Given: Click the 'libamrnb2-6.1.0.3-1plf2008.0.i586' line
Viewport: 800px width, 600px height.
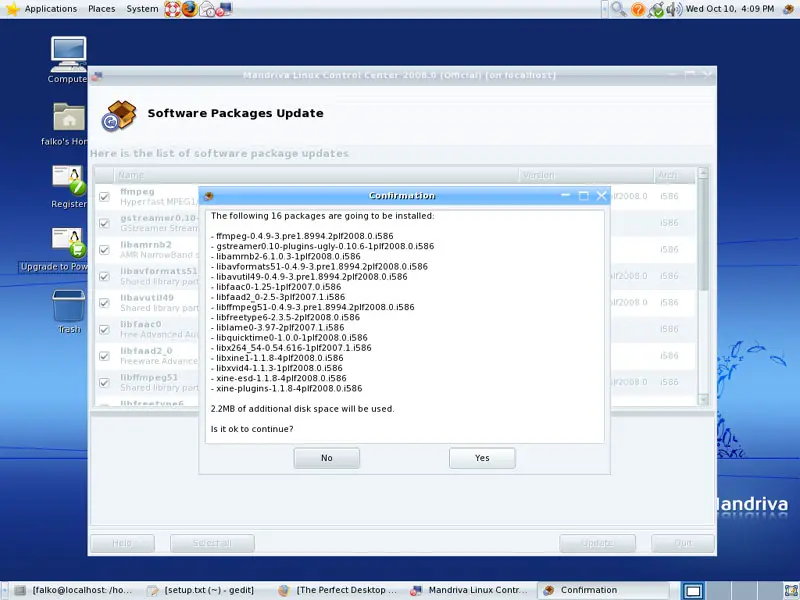Looking at the screenshot, I should point(286,257).
